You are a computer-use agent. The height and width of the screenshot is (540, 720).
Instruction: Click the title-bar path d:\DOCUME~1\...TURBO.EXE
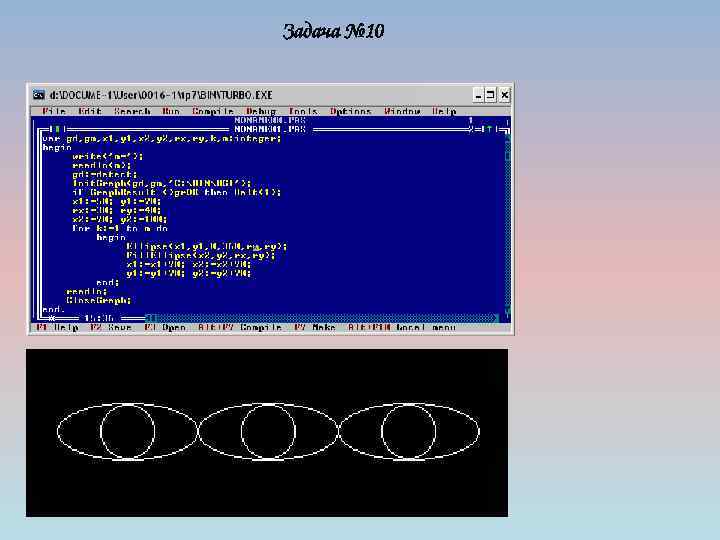[161, 95]
